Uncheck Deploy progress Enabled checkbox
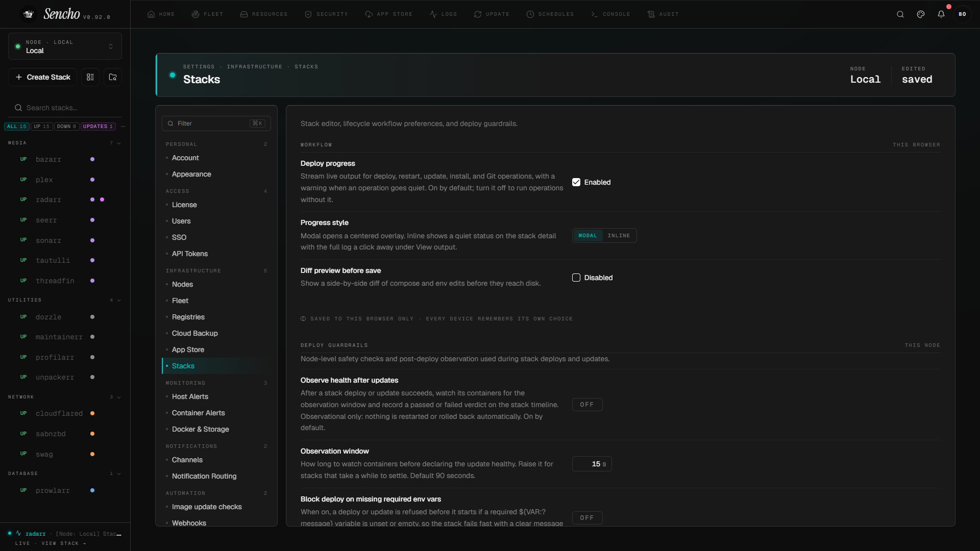This screenshot has width=980, height=551. 576,182
